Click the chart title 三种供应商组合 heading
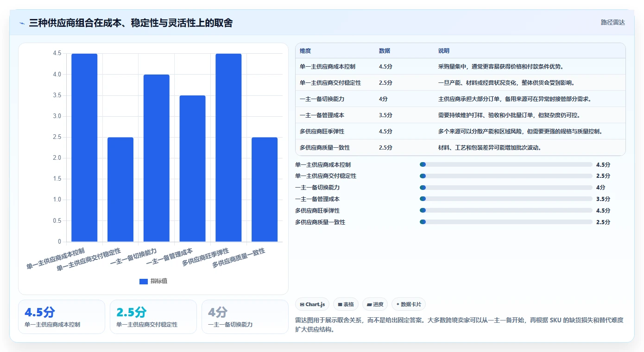 (131, 23)
